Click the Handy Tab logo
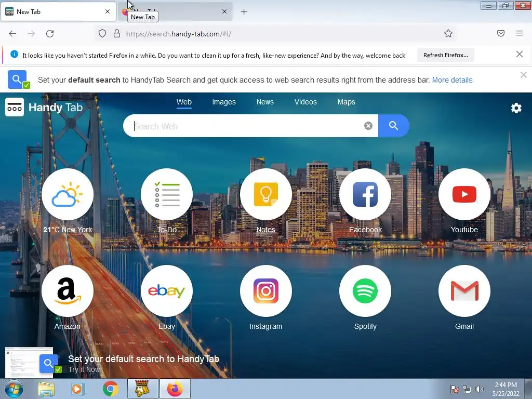Image resolution: width=532 pixels, height=399 pixels. tap(44, 107)
